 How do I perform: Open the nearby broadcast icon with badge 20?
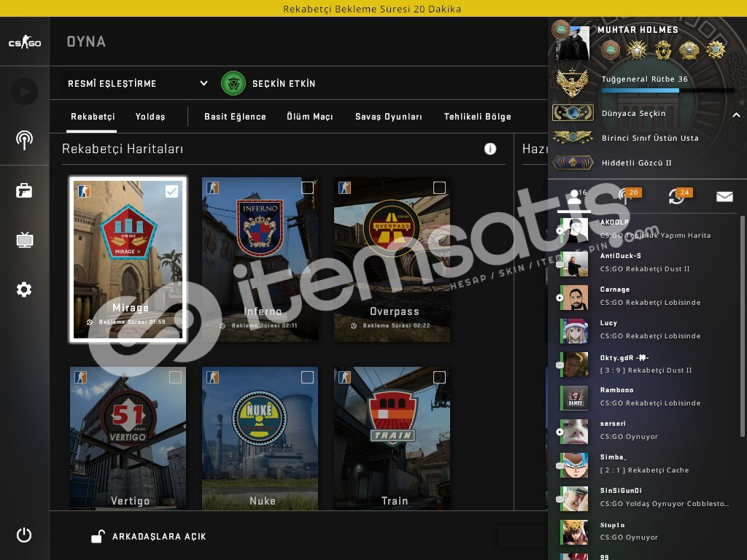point(629,195)
